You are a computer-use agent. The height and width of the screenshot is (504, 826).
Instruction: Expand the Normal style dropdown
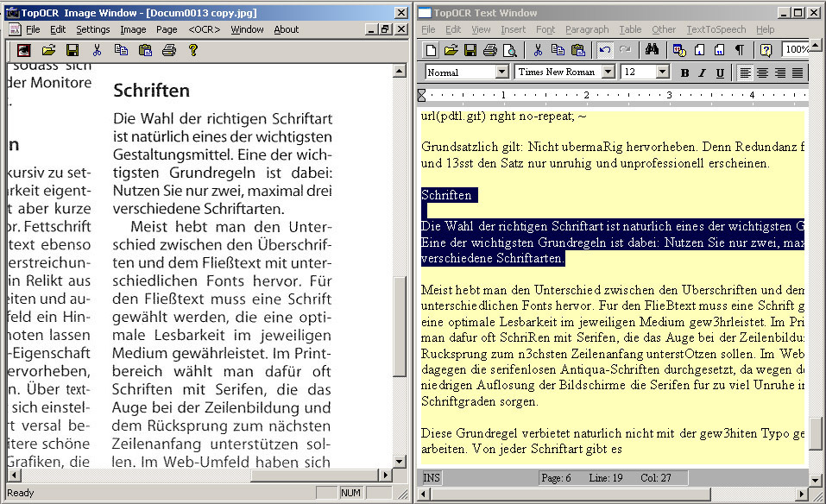point(502,72)
